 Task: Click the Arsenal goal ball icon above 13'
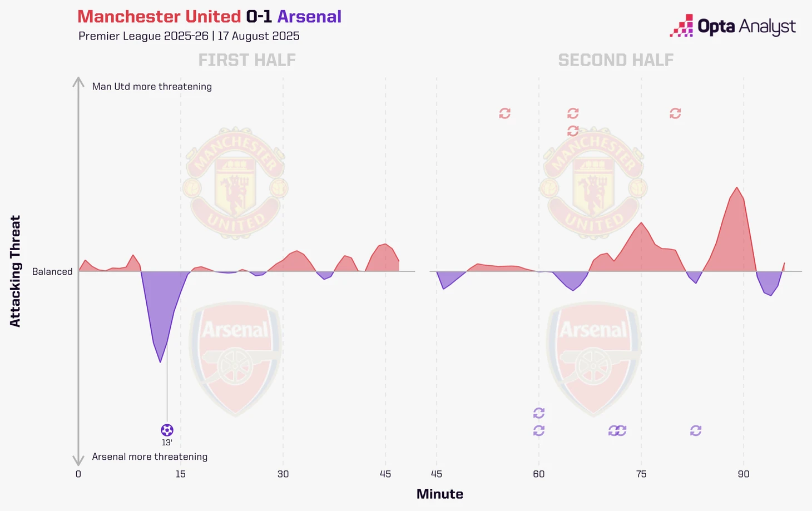[x=167, y=430]
